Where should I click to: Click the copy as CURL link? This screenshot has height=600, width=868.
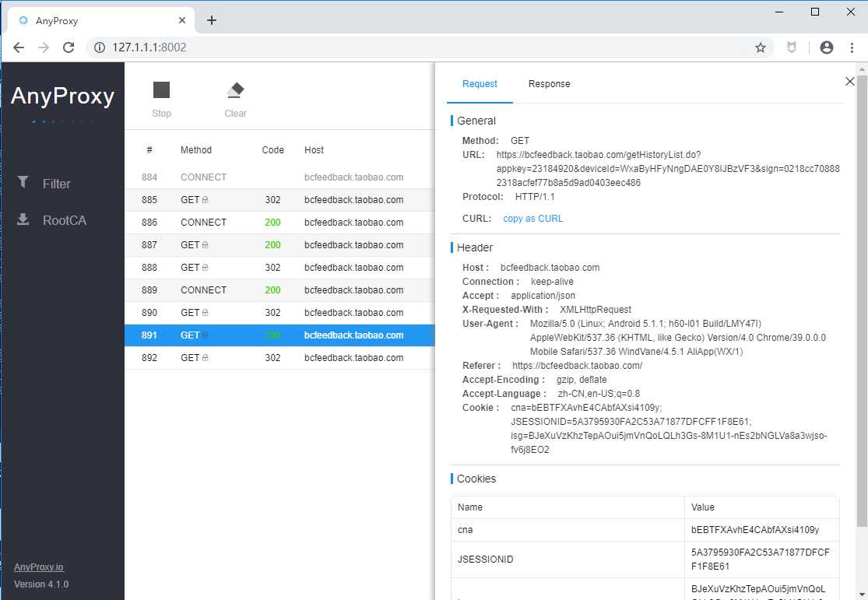(532, 219)
